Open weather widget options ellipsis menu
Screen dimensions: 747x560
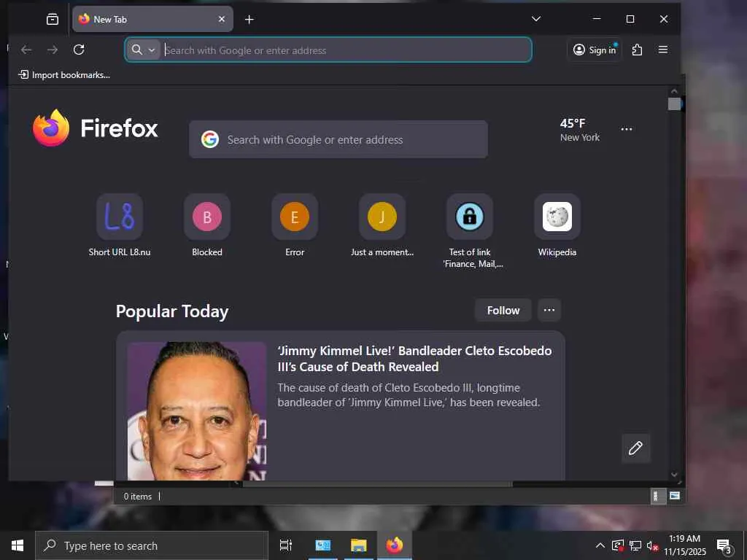click(x=627, y=129)
